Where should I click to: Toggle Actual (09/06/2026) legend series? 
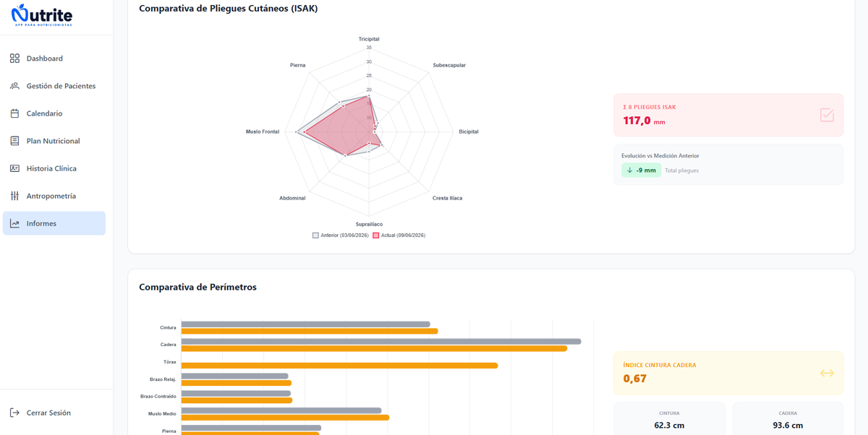tap(399, 236)
